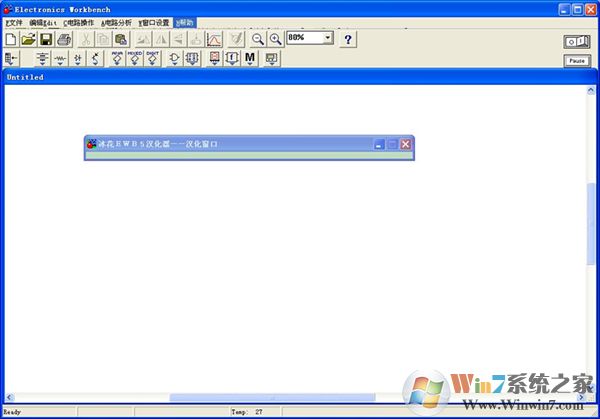The image size is (600, 419).
Task: Open the Indicators parts bin
Action: click(215, 59)
